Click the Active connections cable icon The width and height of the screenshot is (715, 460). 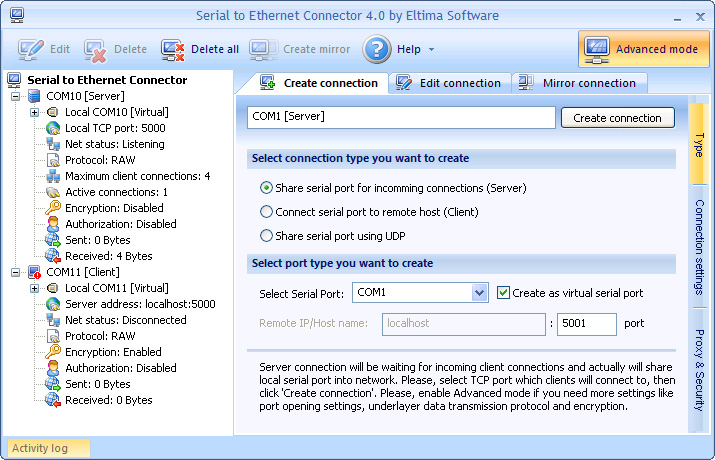(53, 192)
